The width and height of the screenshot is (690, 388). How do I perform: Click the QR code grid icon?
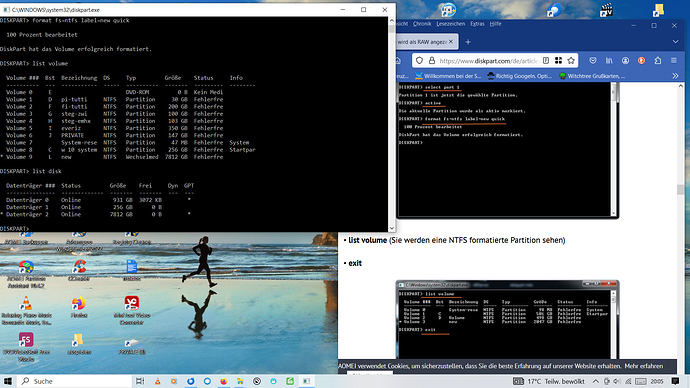pyautogui.click(x=558, y=61)
